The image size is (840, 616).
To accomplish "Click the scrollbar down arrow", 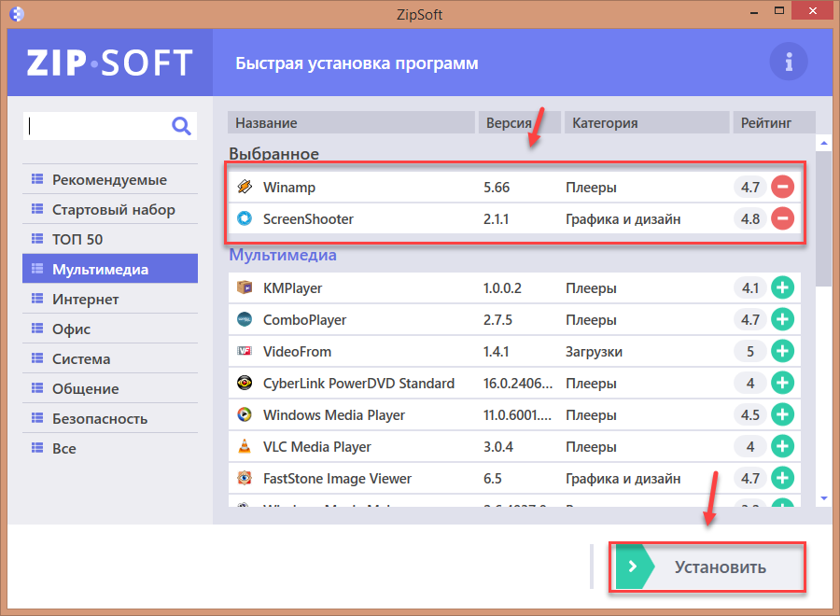I will coord(823,499).
